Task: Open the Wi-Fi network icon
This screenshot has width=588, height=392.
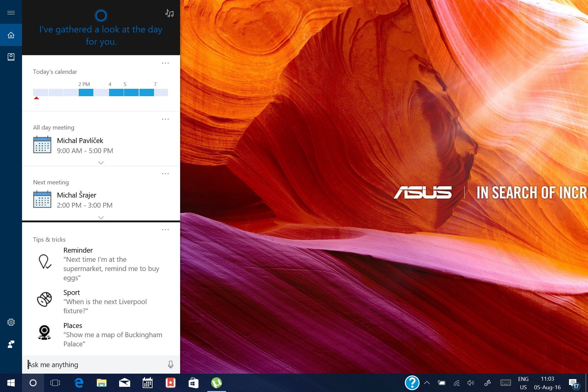Action: point(457,383)
